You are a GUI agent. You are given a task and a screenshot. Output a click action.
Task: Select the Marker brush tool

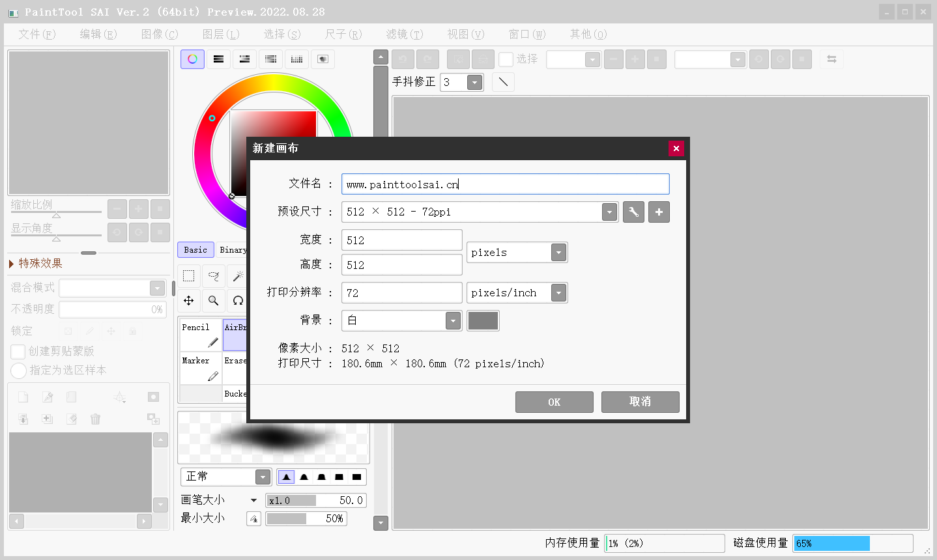pos(200,368)
